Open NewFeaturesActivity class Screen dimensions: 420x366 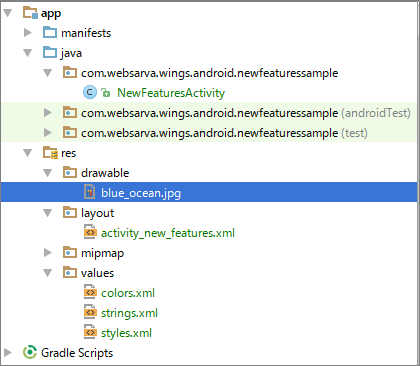click(x=171, y=93)
